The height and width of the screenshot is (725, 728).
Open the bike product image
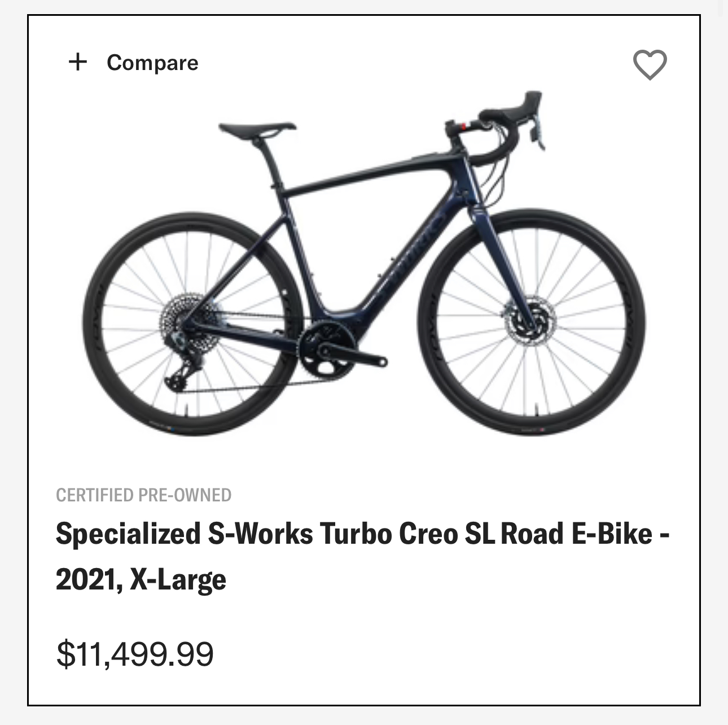[x=364, y=265]
